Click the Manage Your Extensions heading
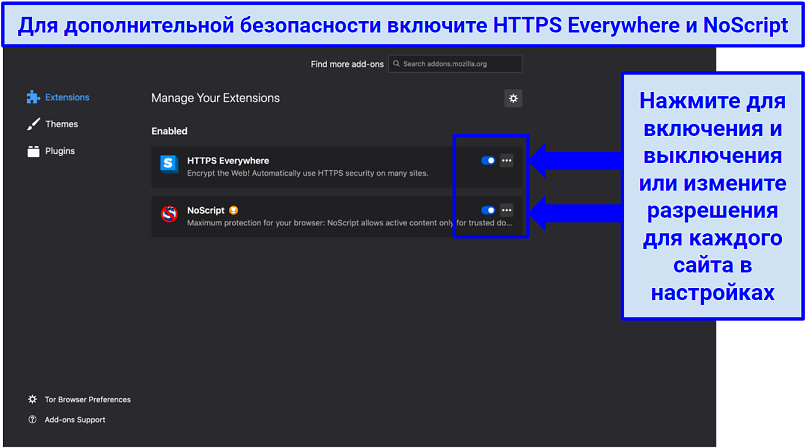The image size is (806, 448). click(x=215, y=98)
